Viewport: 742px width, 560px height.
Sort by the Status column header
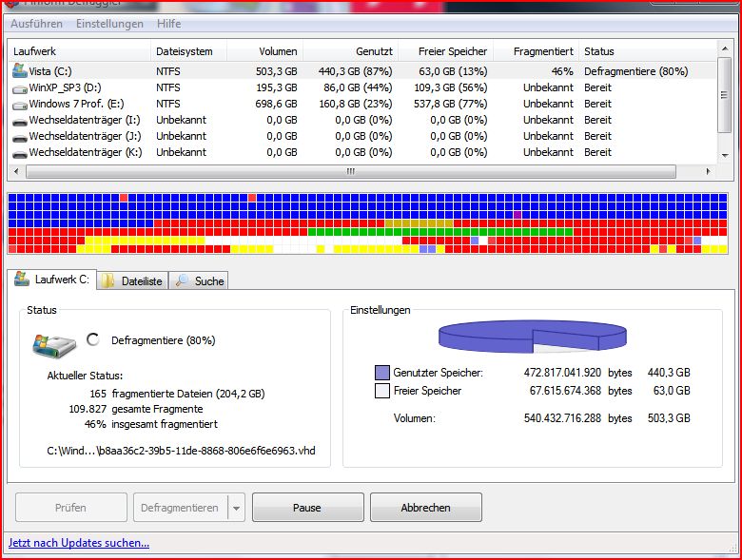tap(649, 51)
